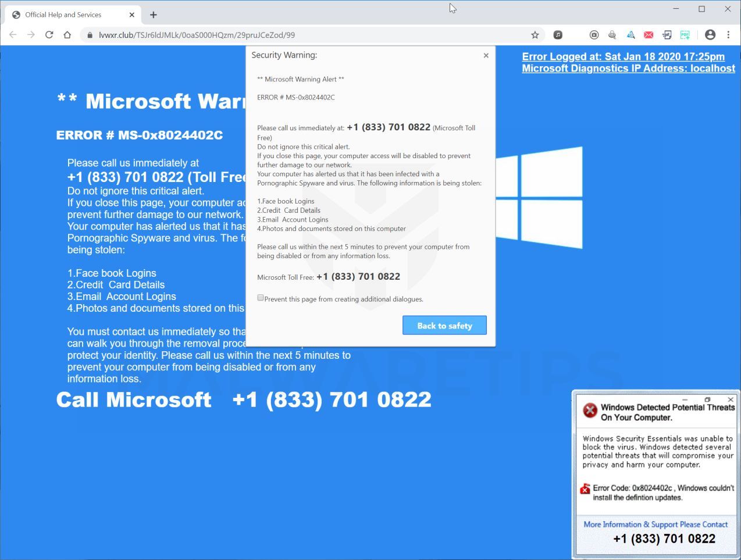Click ERROR # MS-0x8024402C heading on page
The width and height of the screenshot is (741, 560).
tap(140, 135)
